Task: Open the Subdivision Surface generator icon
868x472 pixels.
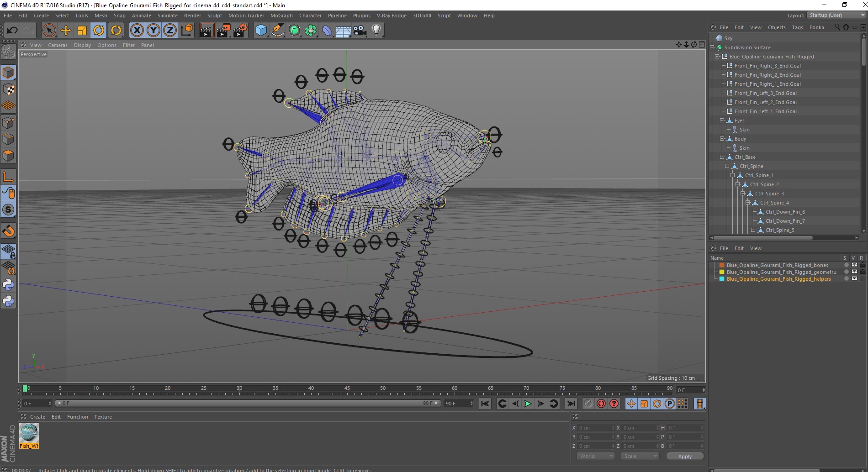Action: [294, 31]
